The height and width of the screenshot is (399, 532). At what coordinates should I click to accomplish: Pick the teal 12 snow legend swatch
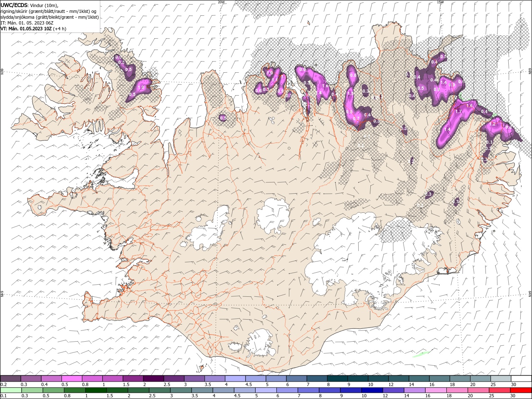(398, 379)
